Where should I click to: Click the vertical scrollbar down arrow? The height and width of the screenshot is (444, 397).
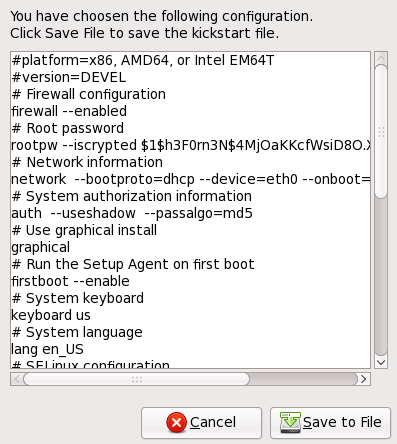pos(381,362)
